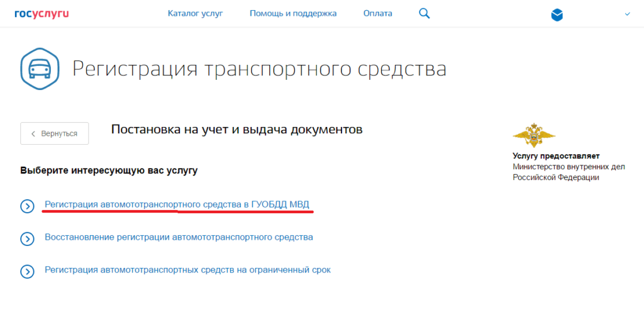Open Регистрация автомототранспортного средства в ГУОБДД МВД link

point(177,204)
